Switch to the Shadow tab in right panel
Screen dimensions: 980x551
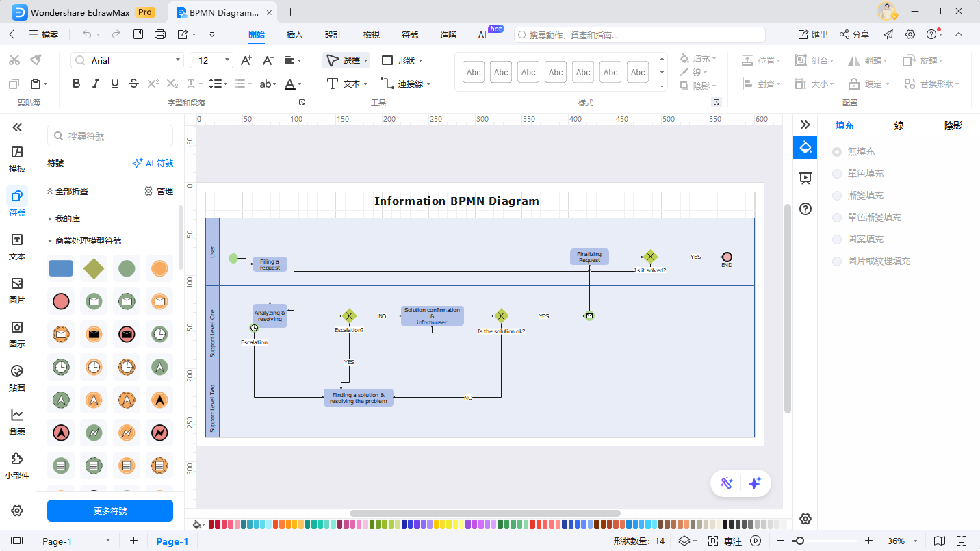(953, 125)
